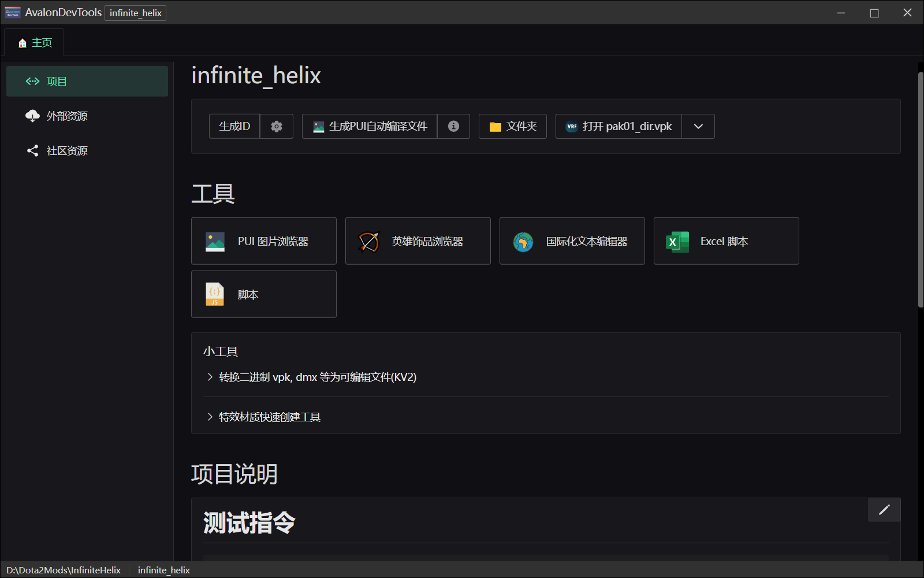Screen dimensions: 924x578
Task: Switch to the 主页 tab
Action: [x=34, y=43]
